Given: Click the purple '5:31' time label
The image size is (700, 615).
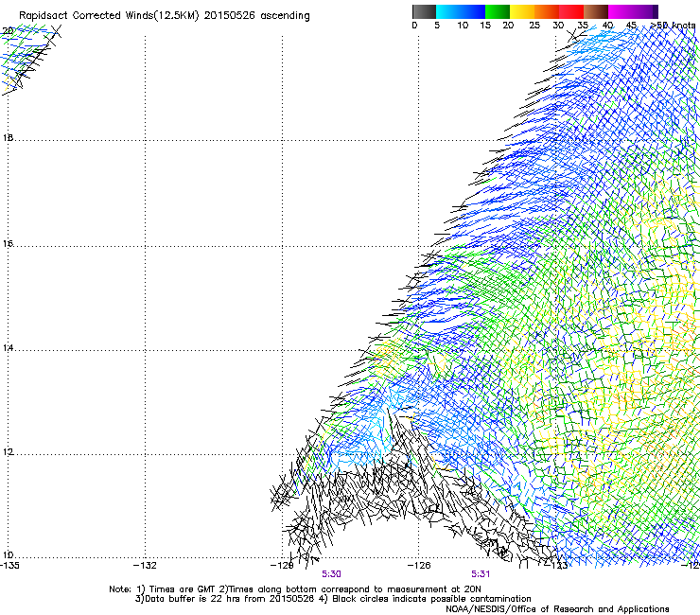Looking at the screenshot, I should coord(481,574).
